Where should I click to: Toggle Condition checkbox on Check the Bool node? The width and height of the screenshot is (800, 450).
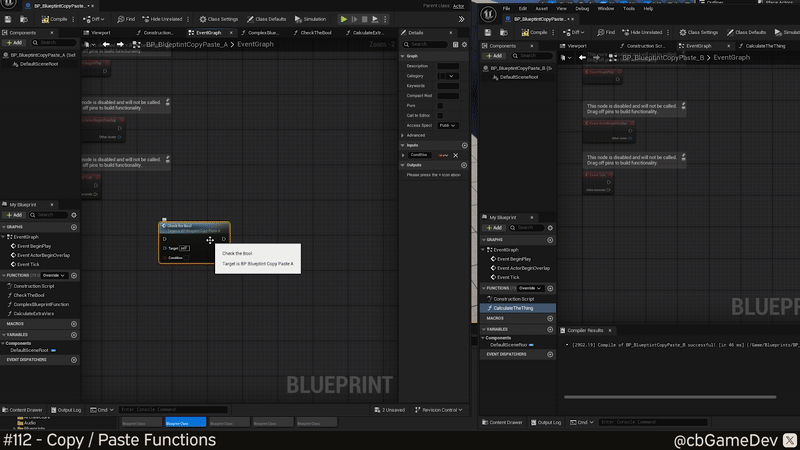[x=186, y=258]
